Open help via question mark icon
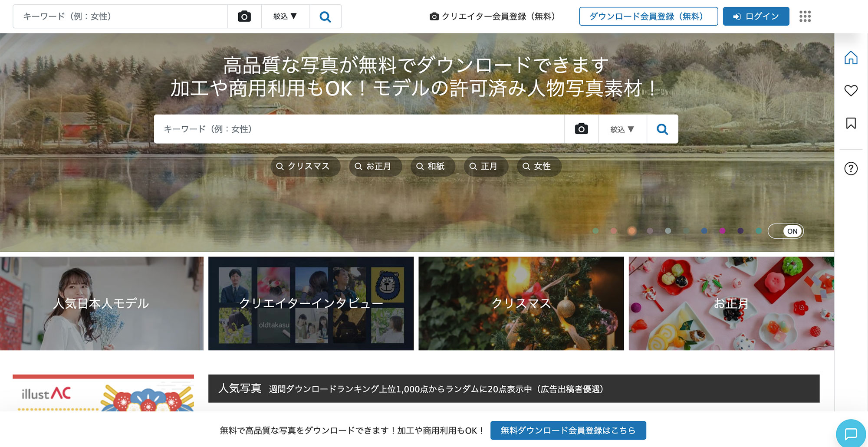868x447 pixels. (x=851, y=168)
